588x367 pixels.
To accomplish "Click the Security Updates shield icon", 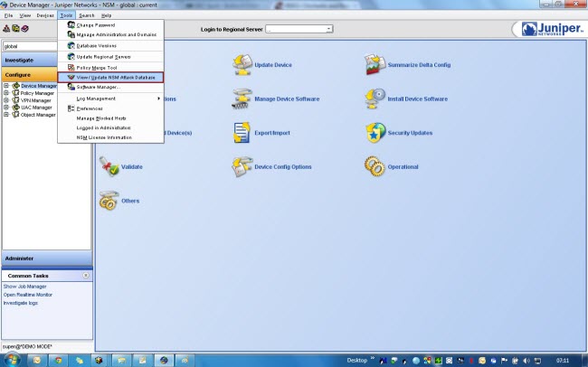I will point(375,133).
